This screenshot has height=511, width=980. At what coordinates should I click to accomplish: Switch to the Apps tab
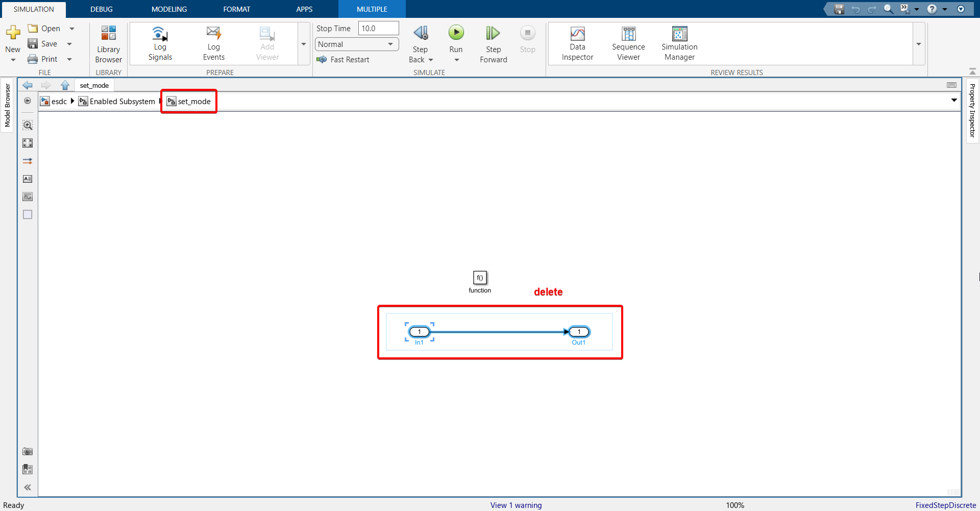pos(304,9)
